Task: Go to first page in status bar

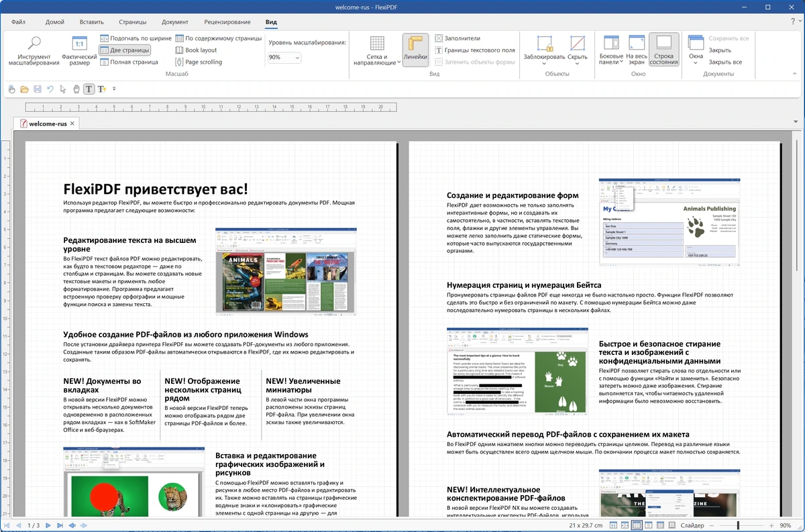Action: 7,525
